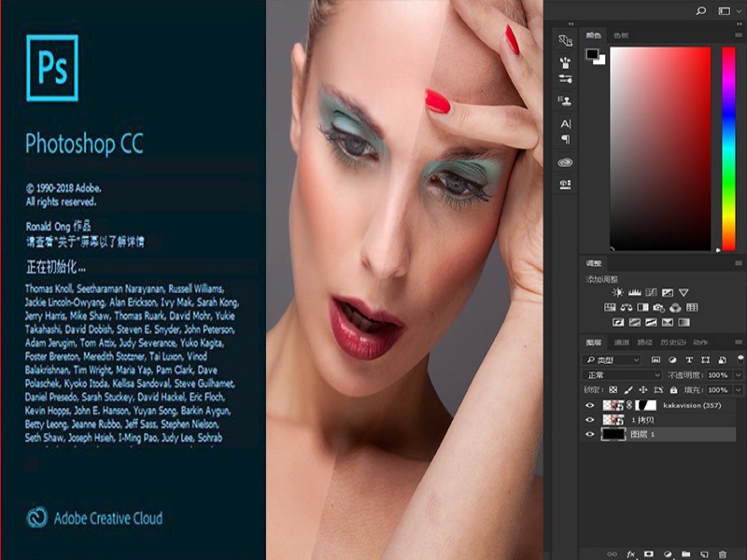The image size is (747, 560).
Task: Hide the 1 拷贝 layer
Action: [x=590, y=419]
